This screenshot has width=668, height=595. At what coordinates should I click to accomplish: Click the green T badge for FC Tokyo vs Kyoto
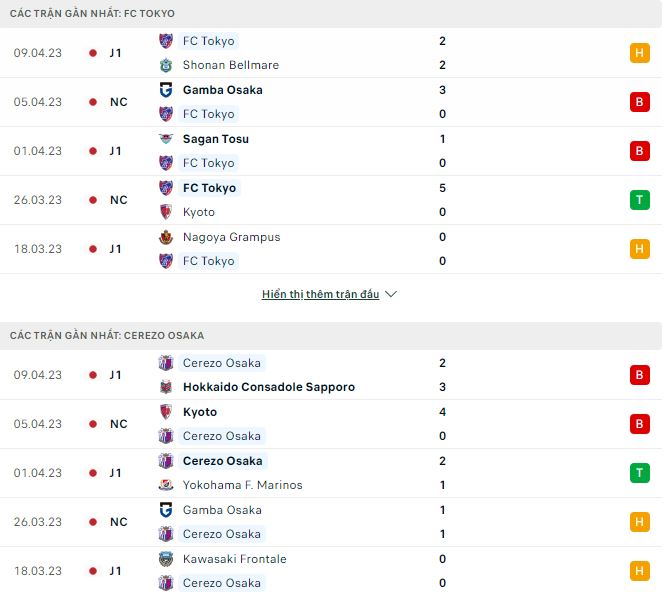639,200
